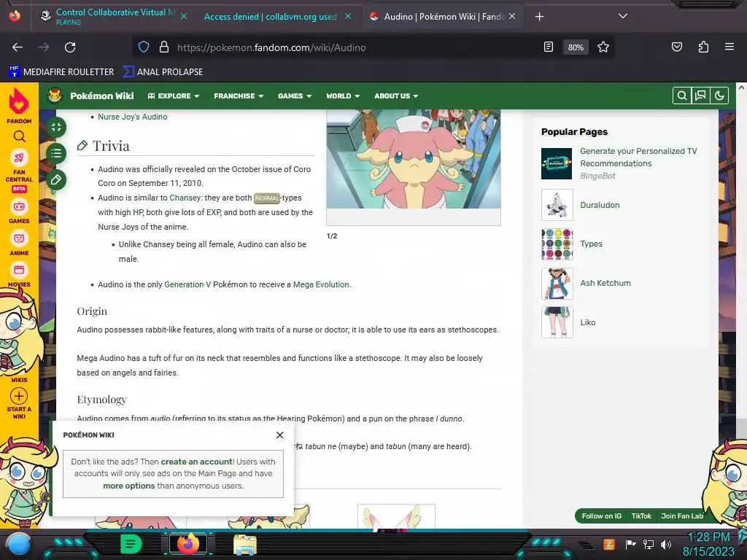The image size is (747, 560).
Task: Click the NORMAL type badge
Action: click(267, 198)
